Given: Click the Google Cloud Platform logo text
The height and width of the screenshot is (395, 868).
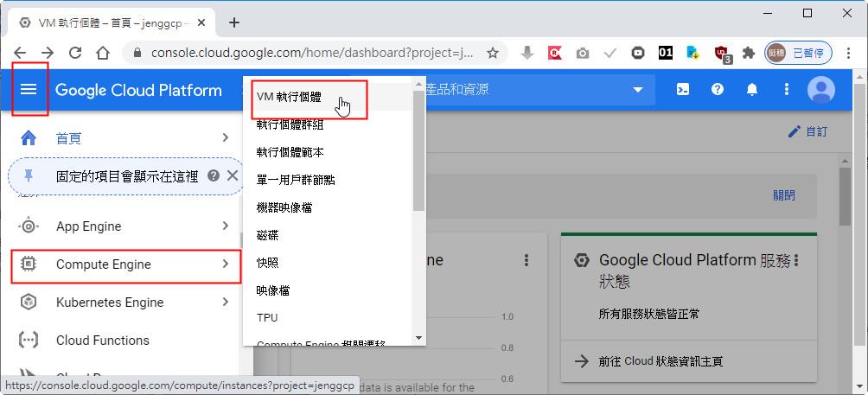Looking at the screenshot, I should pos(138,90).
